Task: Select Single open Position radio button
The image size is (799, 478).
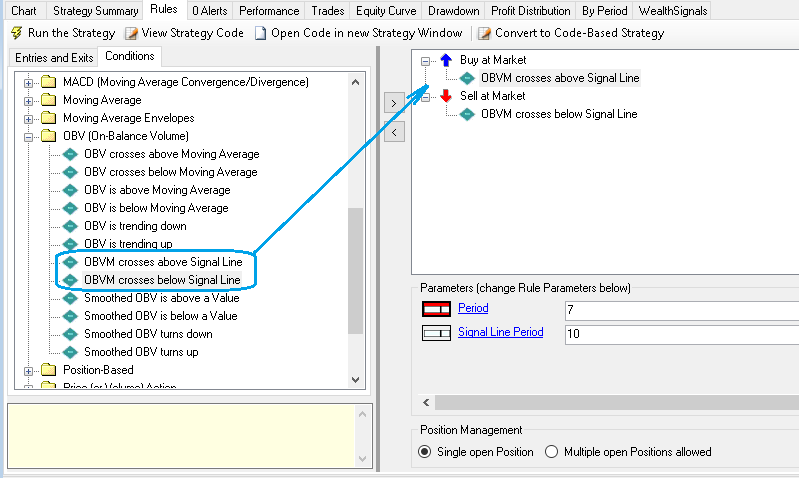Action: 426,452
